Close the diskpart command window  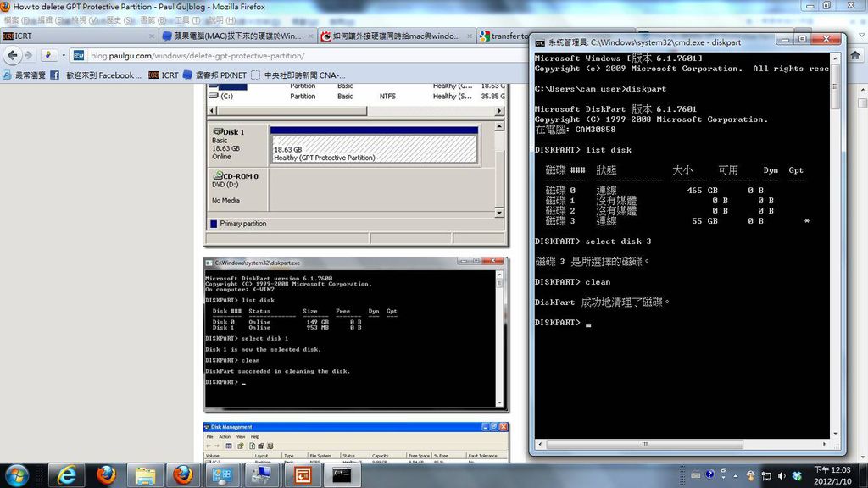click(826, 39)
